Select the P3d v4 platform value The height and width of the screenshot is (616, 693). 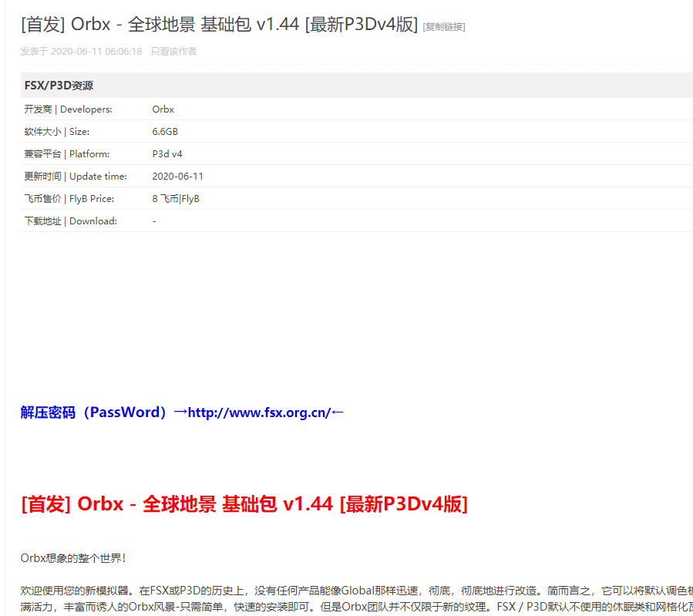pos(167,153)
